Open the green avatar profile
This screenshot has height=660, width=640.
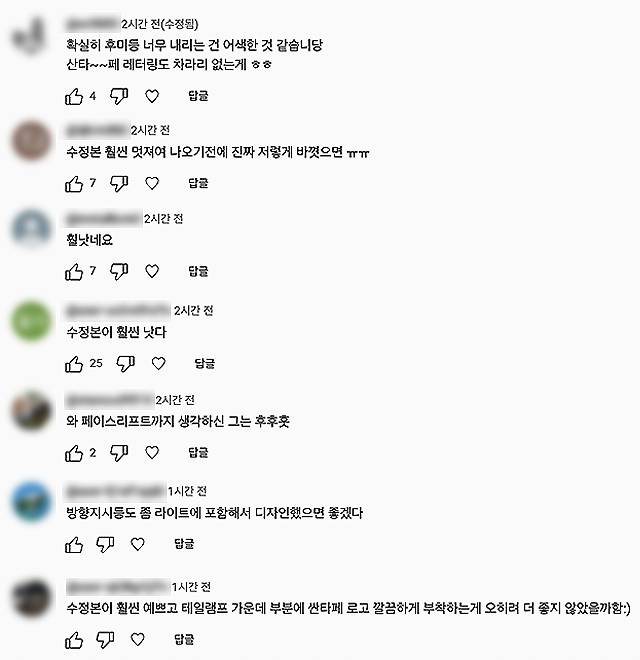tap(31, 321)
